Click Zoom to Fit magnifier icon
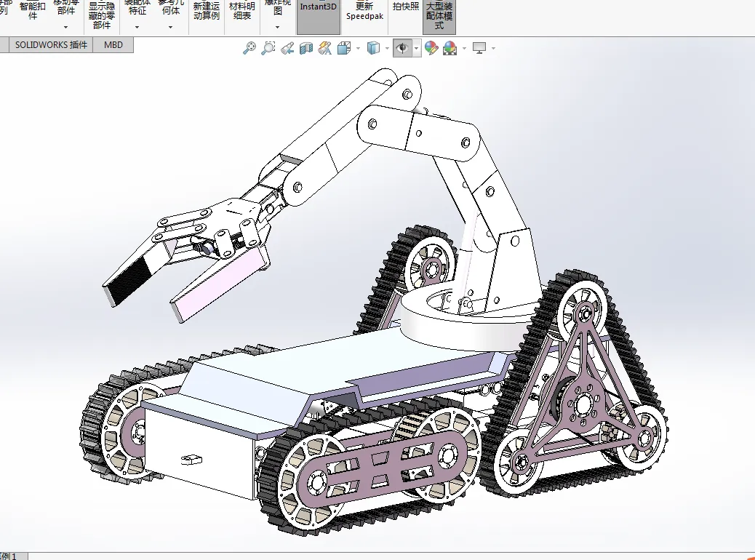 point(249,48)
